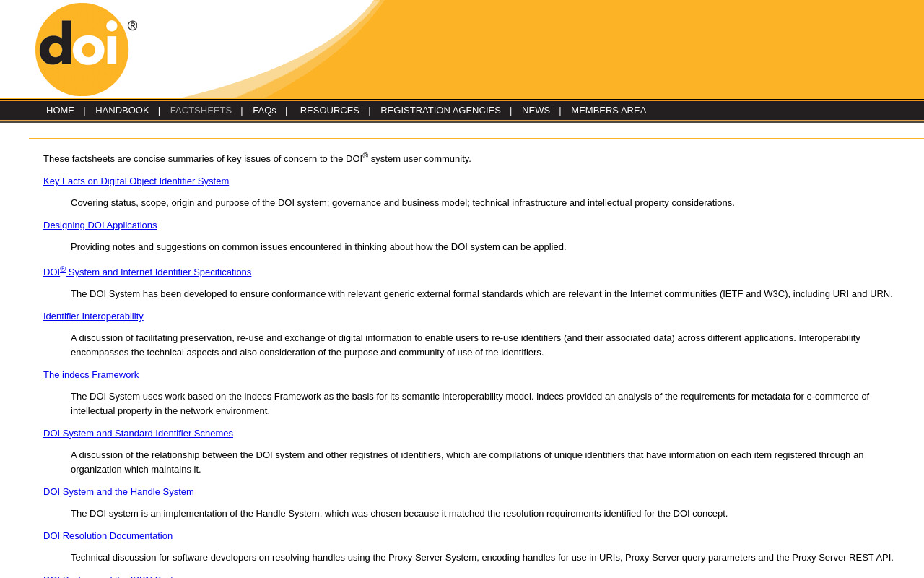Click the text 'Covering status, scope, origin and purpose'
This screenshot has width=924, height=578.
tap(403, 203)
